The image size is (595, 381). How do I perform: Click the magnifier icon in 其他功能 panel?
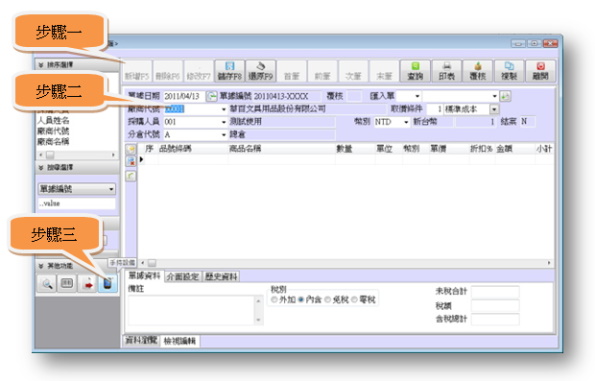pyautogui.click(x=47, y=283)
